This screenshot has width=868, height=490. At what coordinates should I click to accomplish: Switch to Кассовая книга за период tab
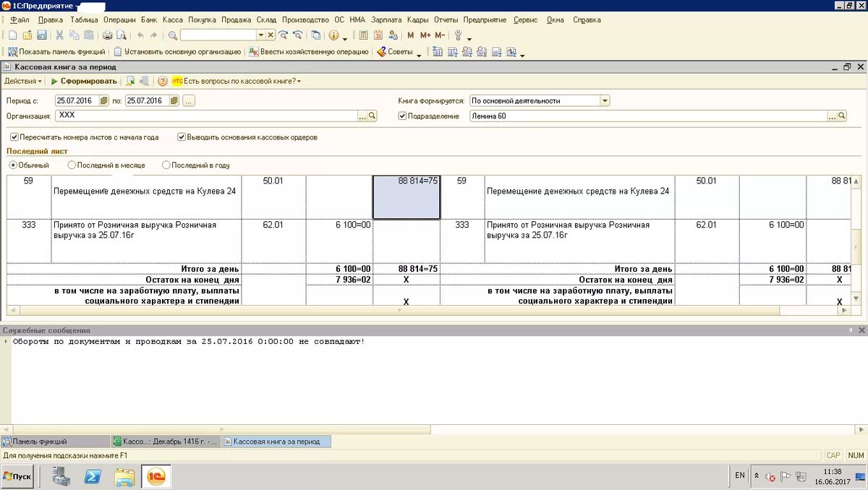[x=276, y=441]
